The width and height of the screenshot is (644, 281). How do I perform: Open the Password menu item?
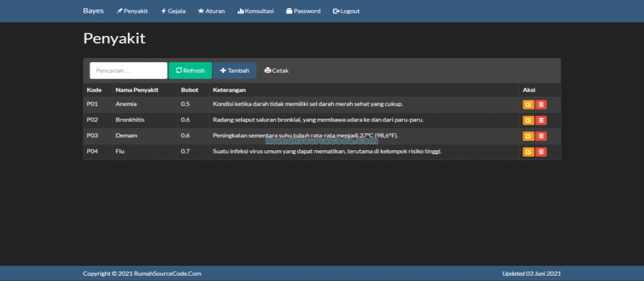click(x=303, y=11)
